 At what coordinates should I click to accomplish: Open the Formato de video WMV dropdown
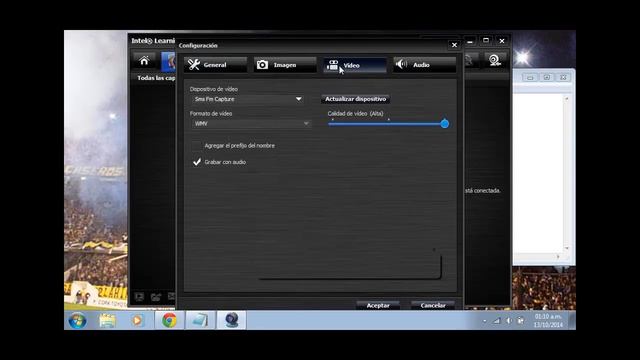251,124
